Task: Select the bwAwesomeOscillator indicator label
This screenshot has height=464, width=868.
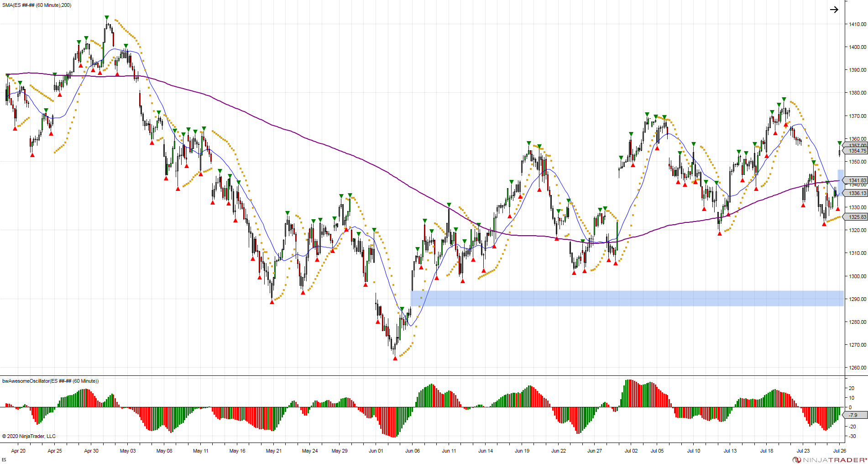Action: 50,381
